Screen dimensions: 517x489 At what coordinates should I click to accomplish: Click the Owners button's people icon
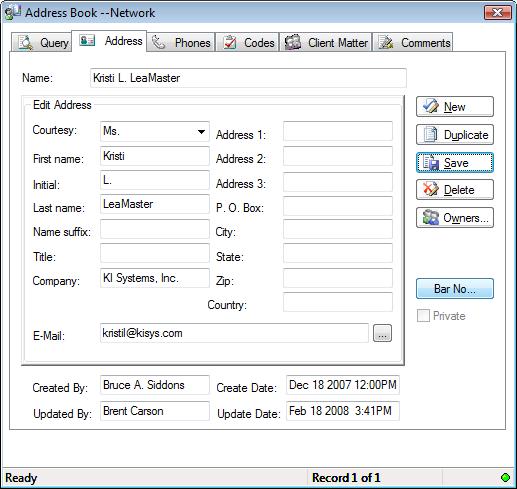[431, 217]
